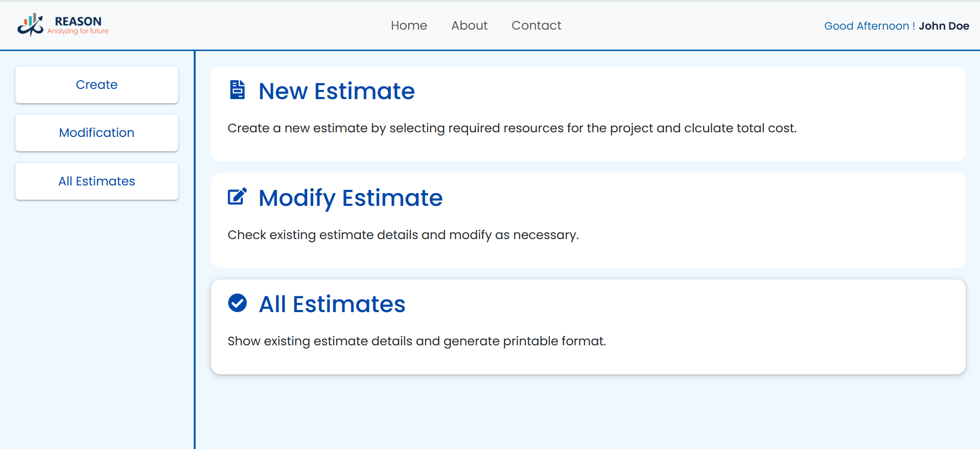Click the 'Check existing estimate details' description
980x449 pixels.
[x=403, y=235]
